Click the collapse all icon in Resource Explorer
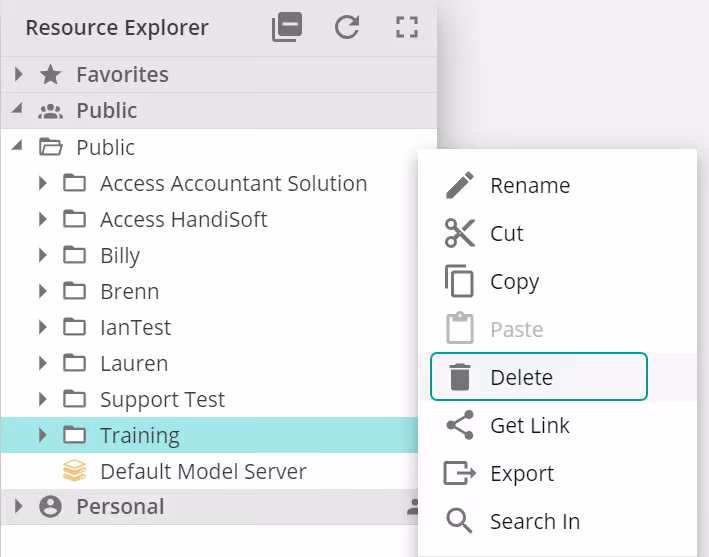The height and width of the screenshot is (557, 709). click(287, 28)
